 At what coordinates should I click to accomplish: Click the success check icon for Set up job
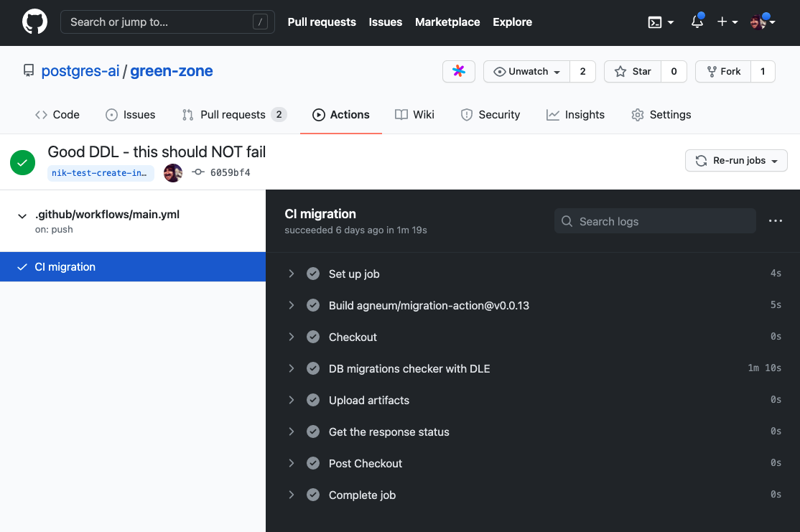[313, 274]
